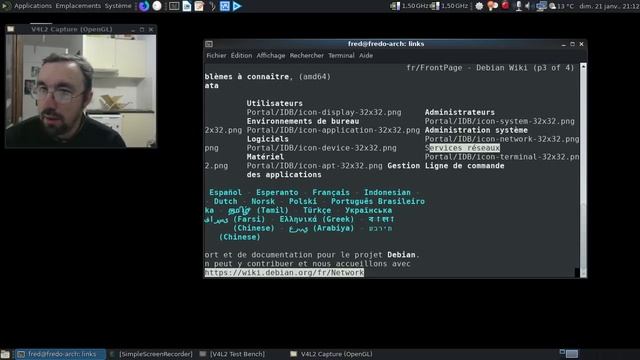640x360 pixels.
Task: Switch to V4L2 Capture (OpenGL) taskbar button
Action: coord(331,354)
